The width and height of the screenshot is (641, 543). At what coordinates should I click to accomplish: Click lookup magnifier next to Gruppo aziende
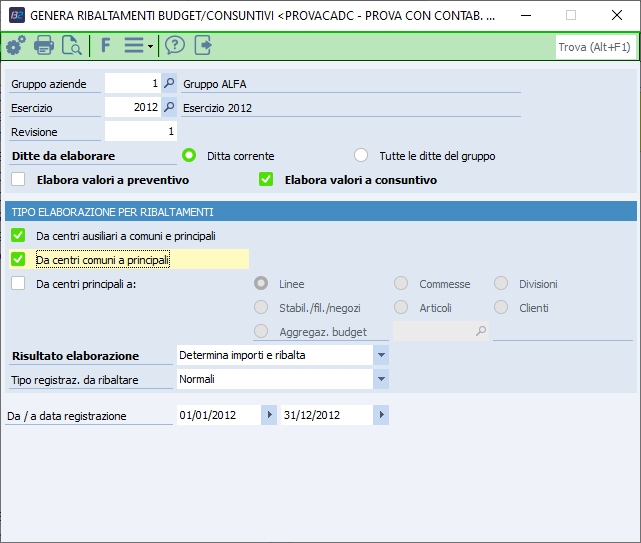169,84
